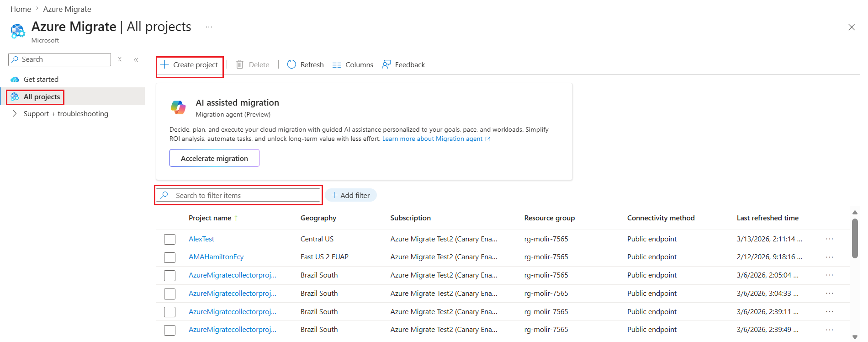Click the Search to filter items field
Viewport: 868px width, 342px height.
coord(238,195)
